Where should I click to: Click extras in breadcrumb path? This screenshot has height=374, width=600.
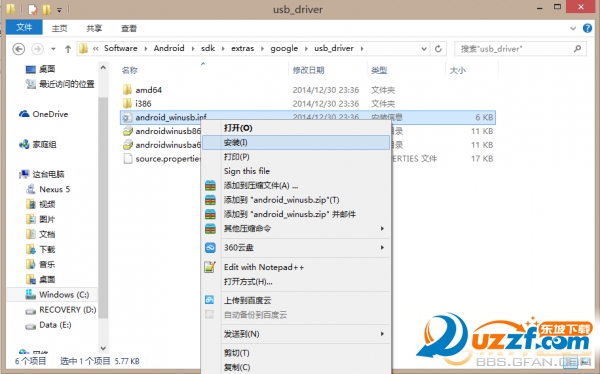(x=243, y=48)
